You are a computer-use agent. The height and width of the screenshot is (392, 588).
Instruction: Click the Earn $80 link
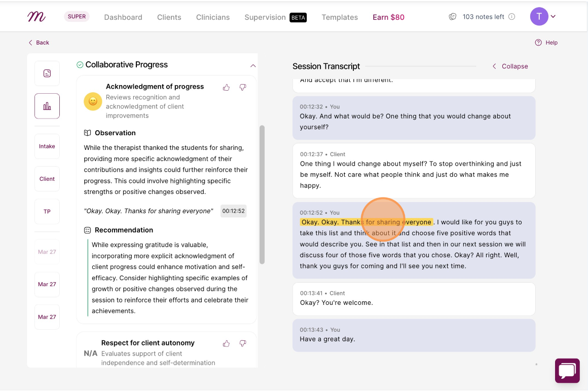tap(388, 17)
